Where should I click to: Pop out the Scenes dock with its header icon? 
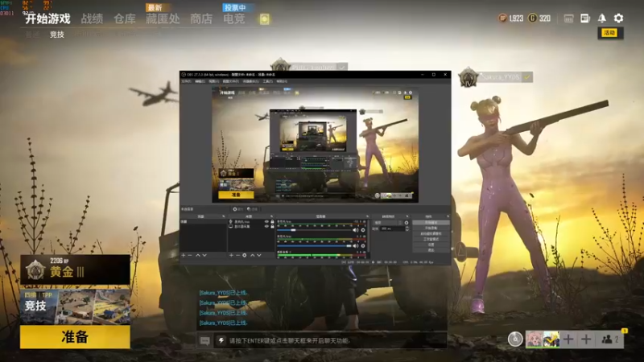pyautogui.click(x=224, y=216)
